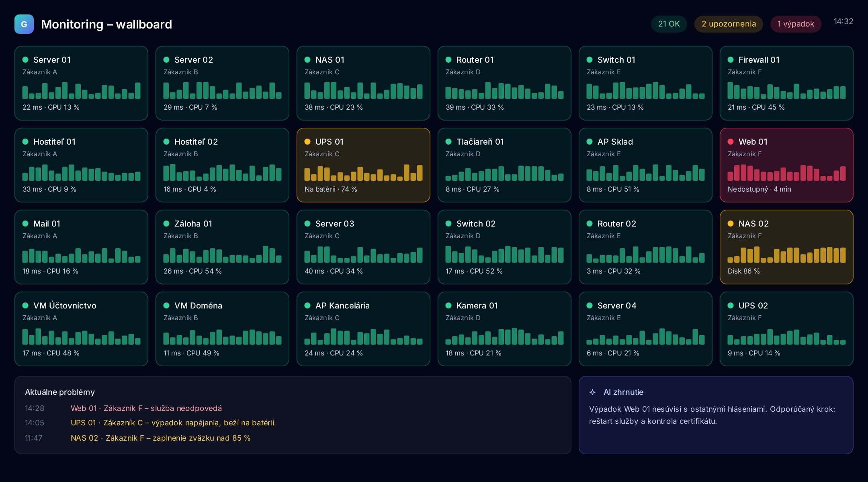
Task: Click the Monitoring – wallboard title
Action: (x=106, y=24)
